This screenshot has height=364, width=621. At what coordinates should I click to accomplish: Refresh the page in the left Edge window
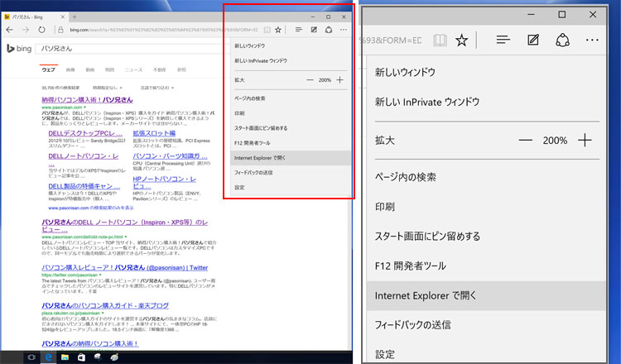pos(41,30)
